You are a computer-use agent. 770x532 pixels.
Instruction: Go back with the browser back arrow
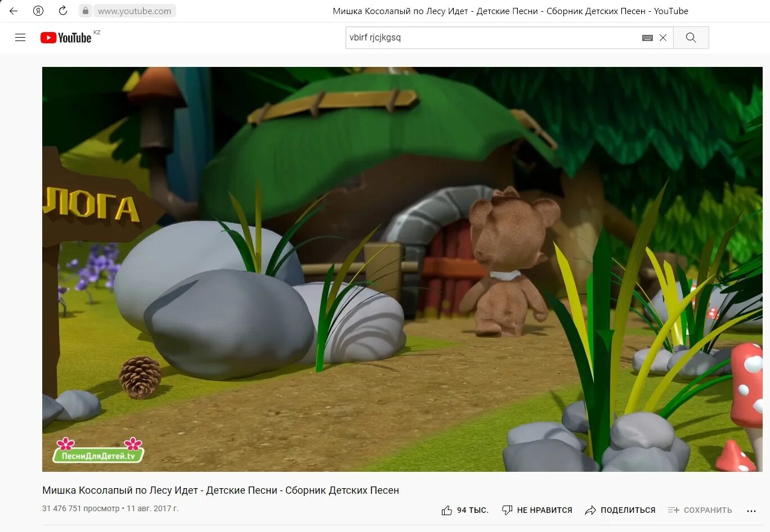14,11
